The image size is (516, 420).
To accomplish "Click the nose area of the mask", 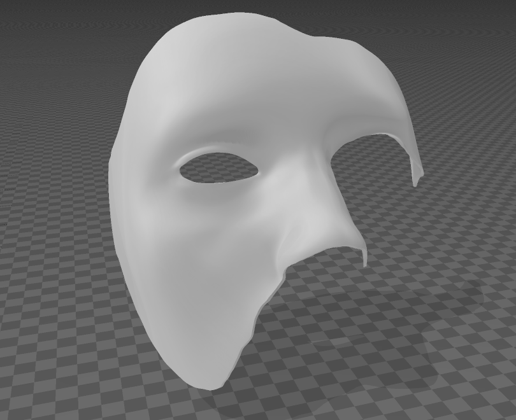I will coord(274,210).
